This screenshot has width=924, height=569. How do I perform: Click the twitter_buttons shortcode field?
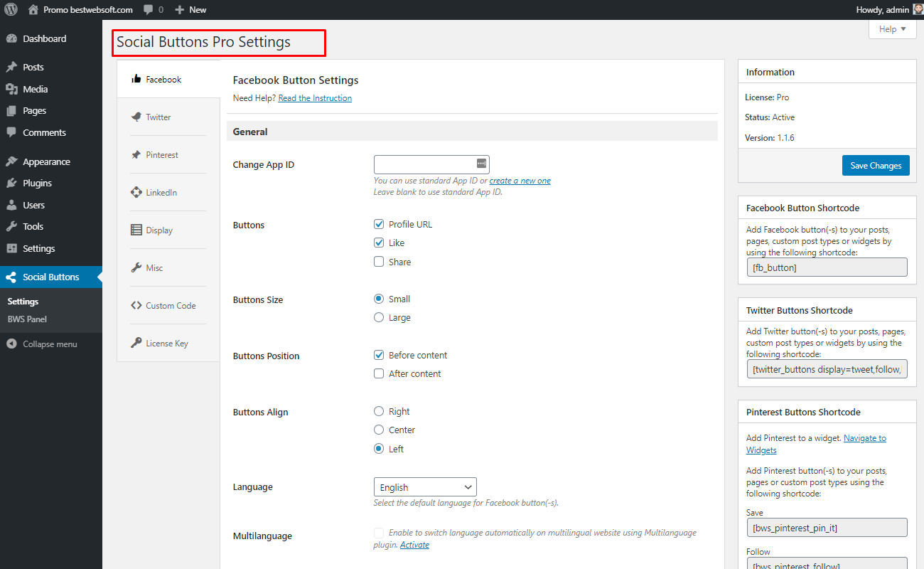[827, 369]
